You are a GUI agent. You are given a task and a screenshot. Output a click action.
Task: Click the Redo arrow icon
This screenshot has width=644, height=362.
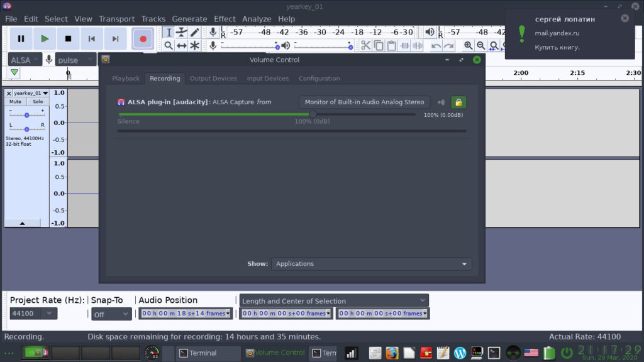(x=449, y=46)
